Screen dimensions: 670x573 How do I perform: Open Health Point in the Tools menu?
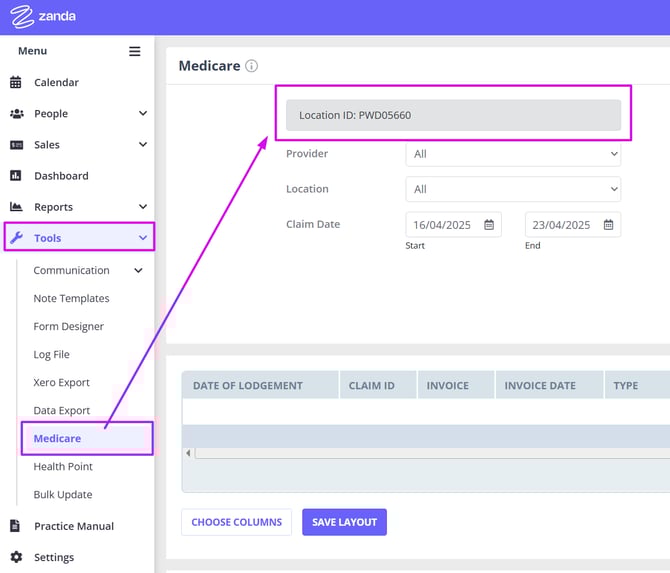(x=63, y=467)
